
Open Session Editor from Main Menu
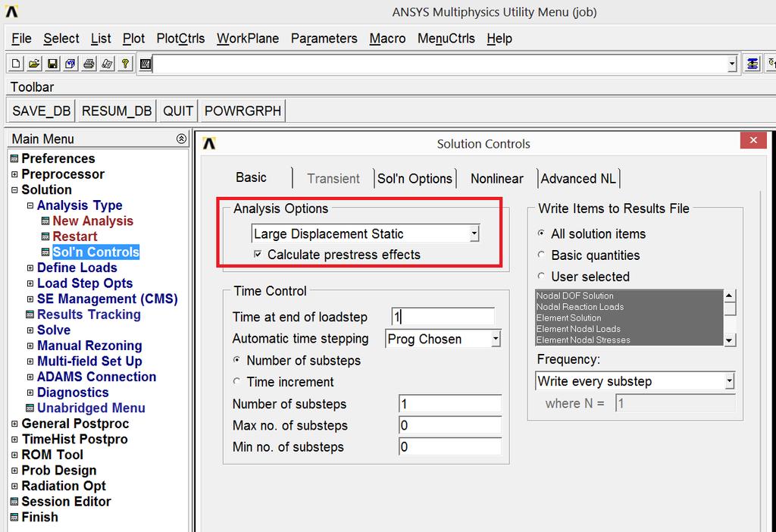point(66,502)
